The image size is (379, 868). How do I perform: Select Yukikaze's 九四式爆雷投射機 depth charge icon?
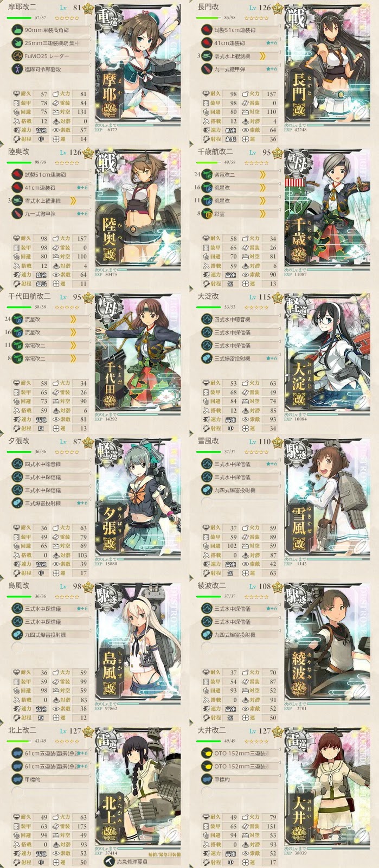207,490
